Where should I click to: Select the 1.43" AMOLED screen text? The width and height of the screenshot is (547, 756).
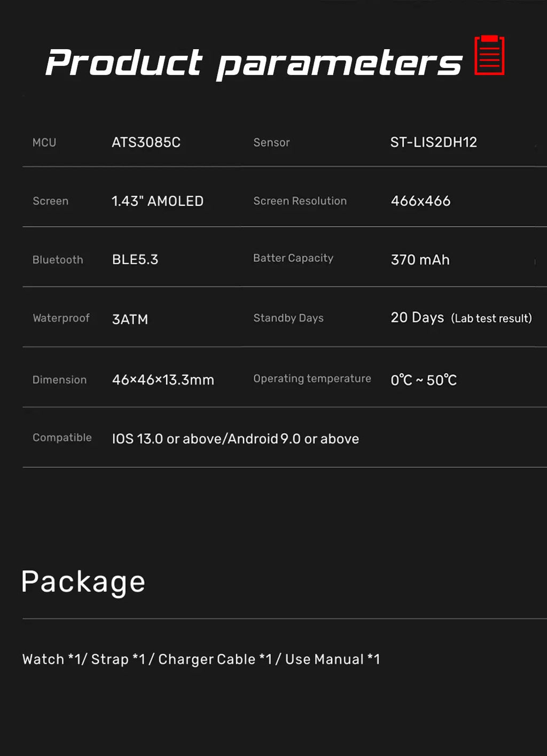pos(158,201)
